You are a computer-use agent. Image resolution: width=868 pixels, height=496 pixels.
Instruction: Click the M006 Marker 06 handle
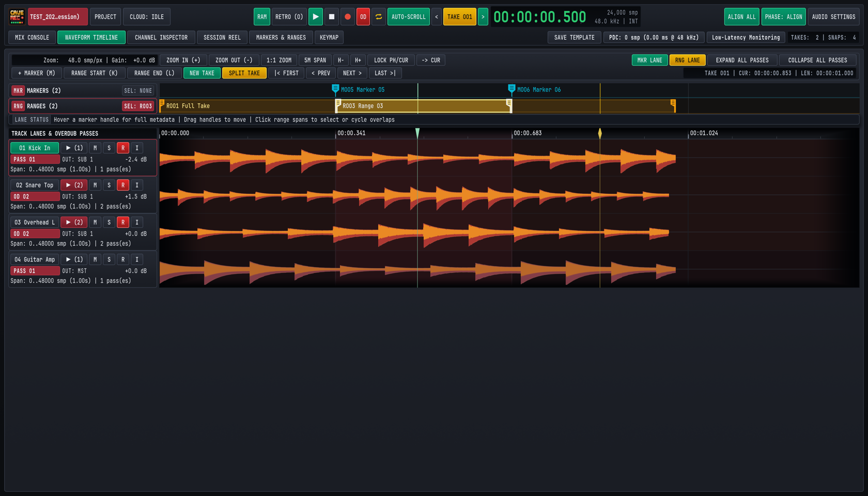[x=512, y=89]
